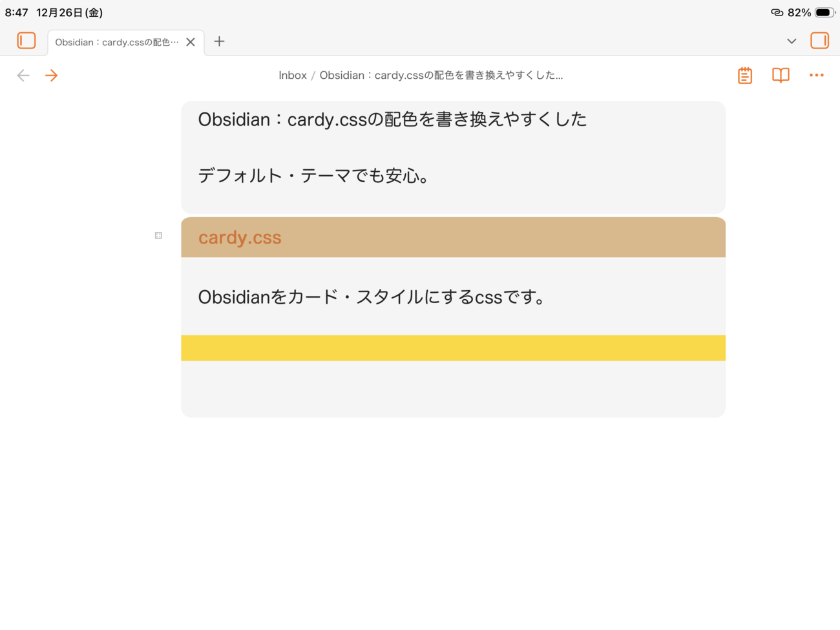Toggle the right panel with orange square icon
This screenshot has height=630, width=840.
pyautogui.click(x=819, y=40)
